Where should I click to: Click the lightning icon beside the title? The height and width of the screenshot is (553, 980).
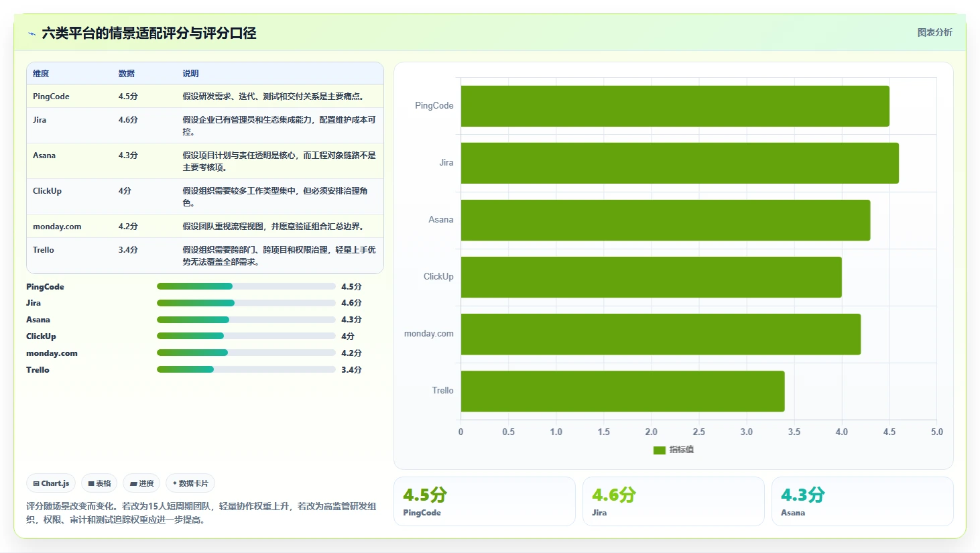point(32,34)
